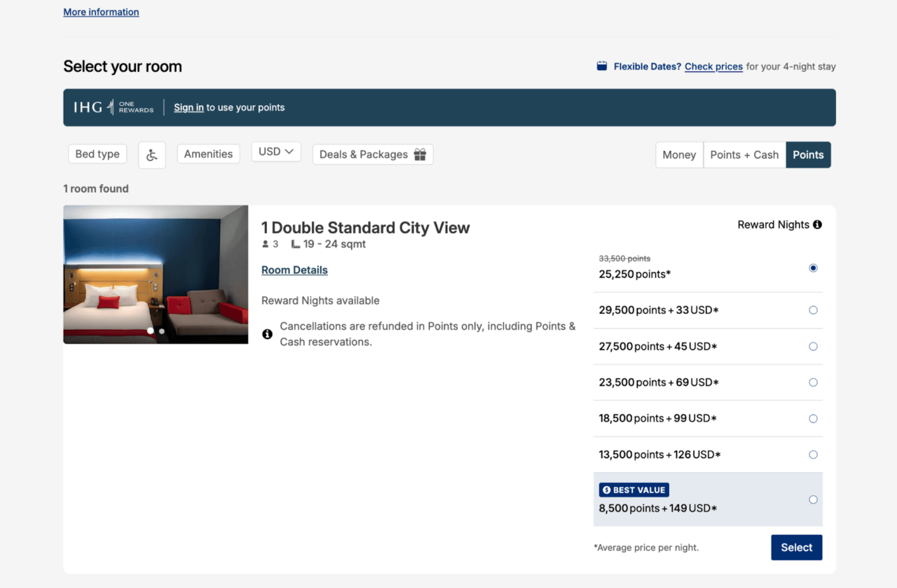This screenshot has height=588, width=897.
Task: Switch to the Points + Cash tab
Action: 745,155
